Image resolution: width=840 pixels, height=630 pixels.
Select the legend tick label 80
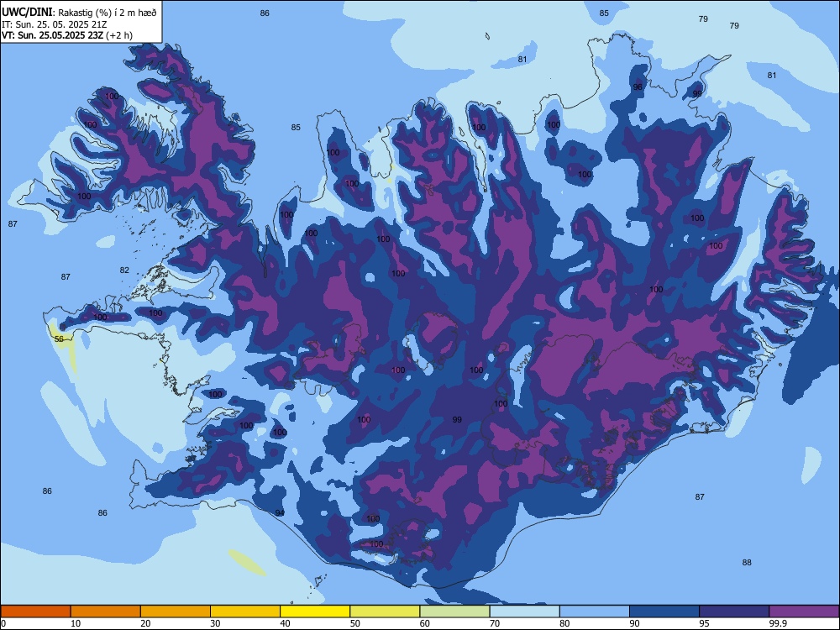(x=564, y=623)
